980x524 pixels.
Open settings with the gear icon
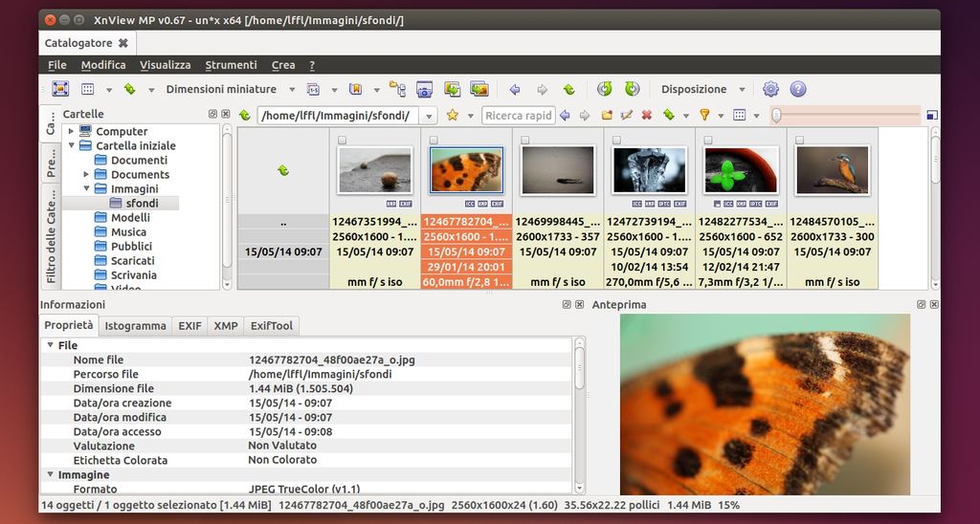[x=770, y=89]
